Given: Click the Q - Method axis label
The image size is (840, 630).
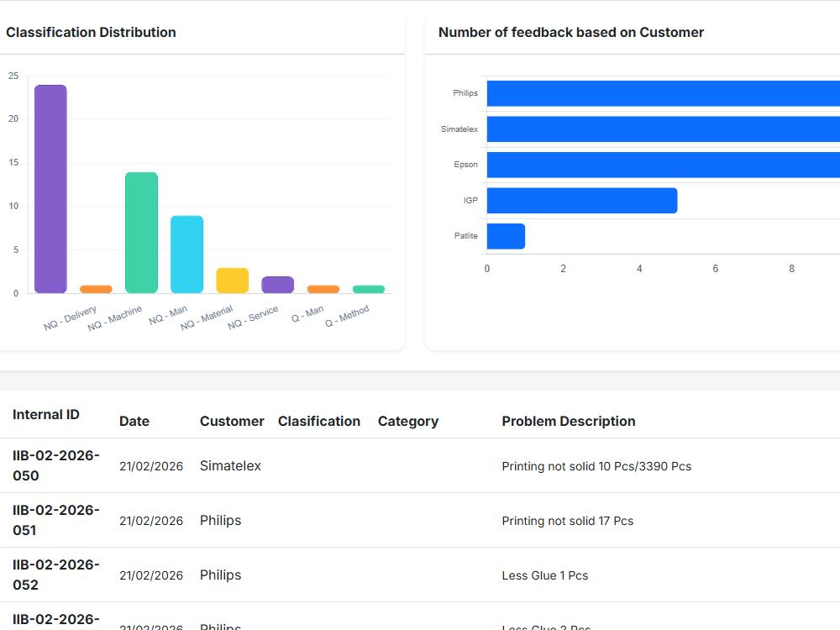Looking at the screenshot, I should 347,316.
